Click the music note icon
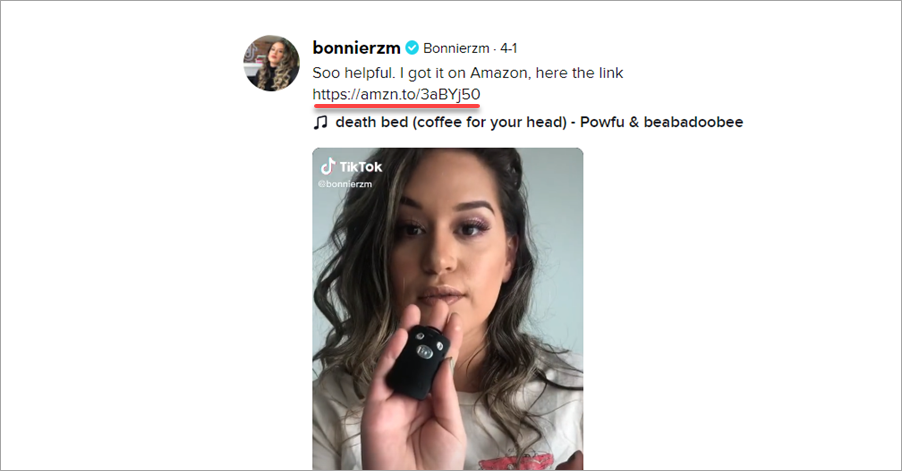 (320, 123)
